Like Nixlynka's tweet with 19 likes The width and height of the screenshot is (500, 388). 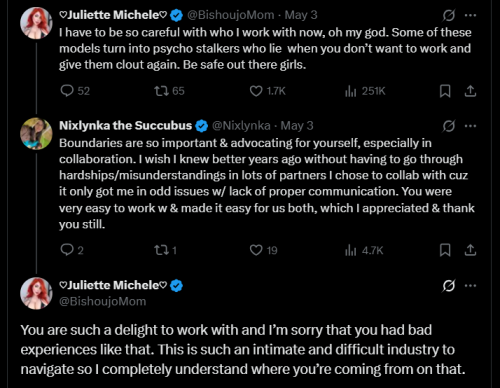263,250
